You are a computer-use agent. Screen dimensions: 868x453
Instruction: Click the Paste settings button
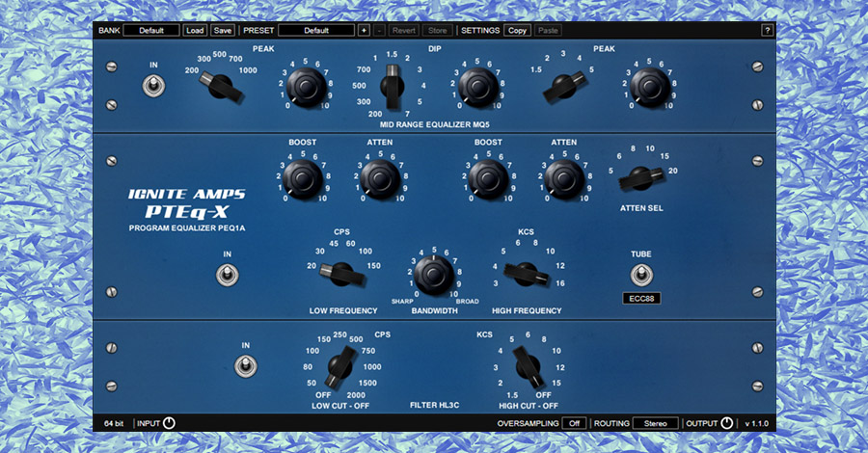click(548, 31)
